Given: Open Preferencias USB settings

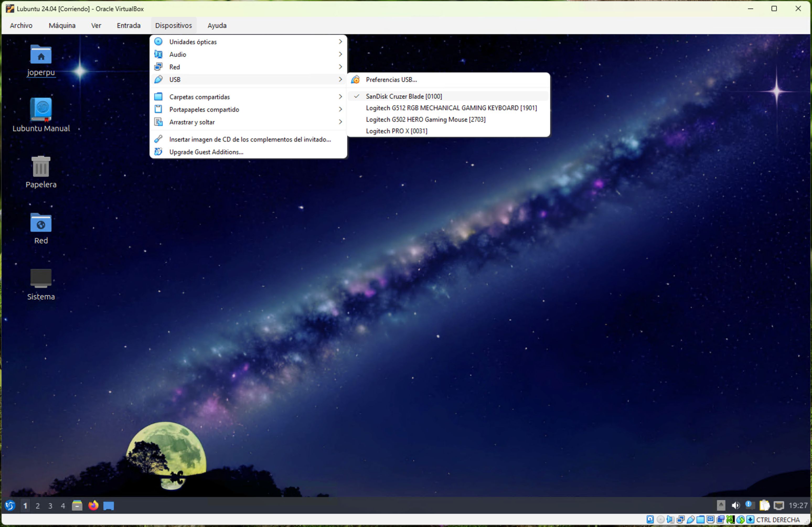Looking at the screenshot, I should pyautogui.click(x=448, y=80).
